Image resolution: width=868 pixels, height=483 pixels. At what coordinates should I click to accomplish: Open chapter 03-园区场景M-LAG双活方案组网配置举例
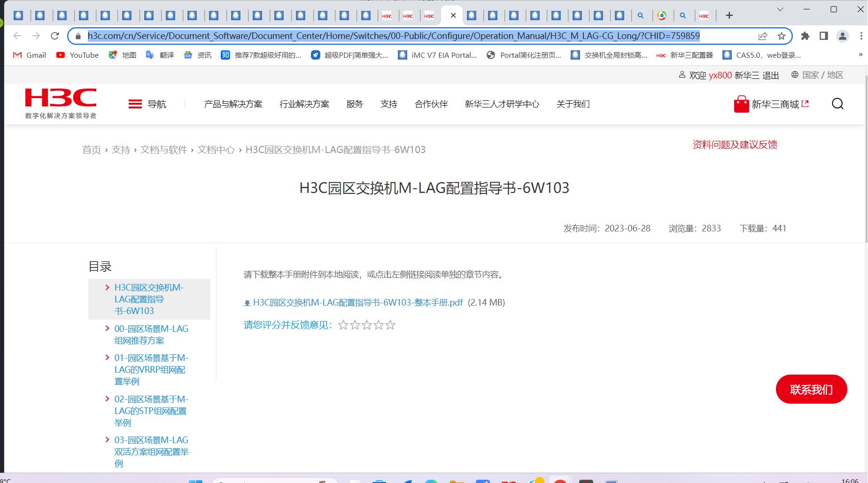point(151,452)
